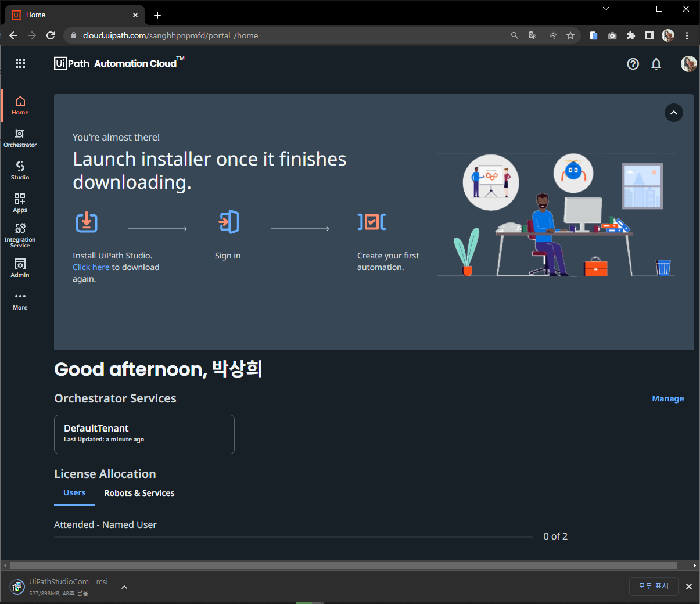Viewport: 700px width, 604px height.
Task: Go back with the browser back arrow
Action: (13, 35)
